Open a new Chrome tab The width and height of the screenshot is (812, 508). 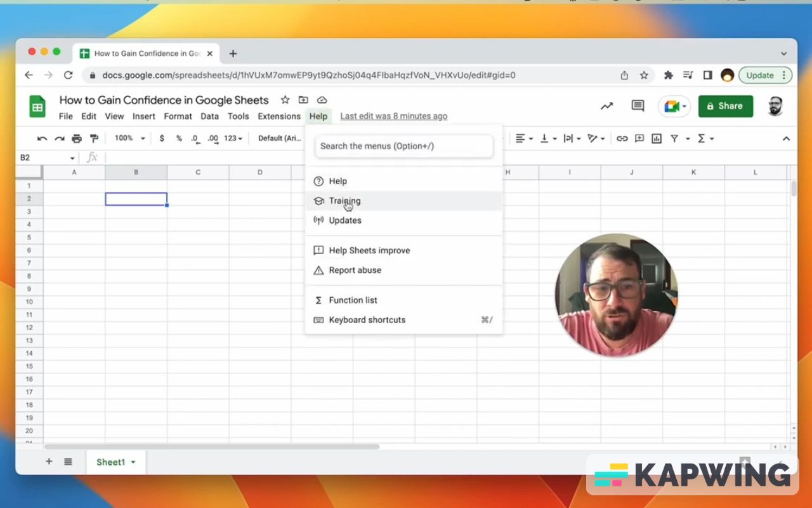tap(233, 54)
